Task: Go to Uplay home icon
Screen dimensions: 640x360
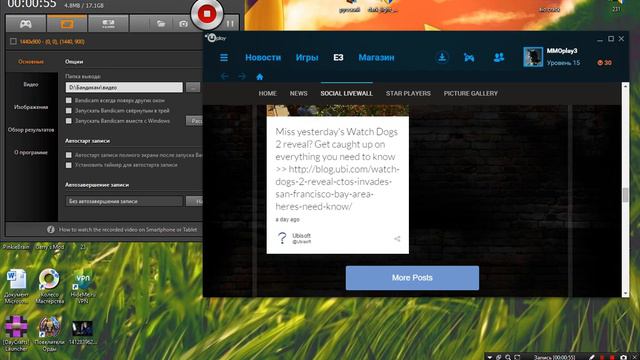Action: point(260,77)
